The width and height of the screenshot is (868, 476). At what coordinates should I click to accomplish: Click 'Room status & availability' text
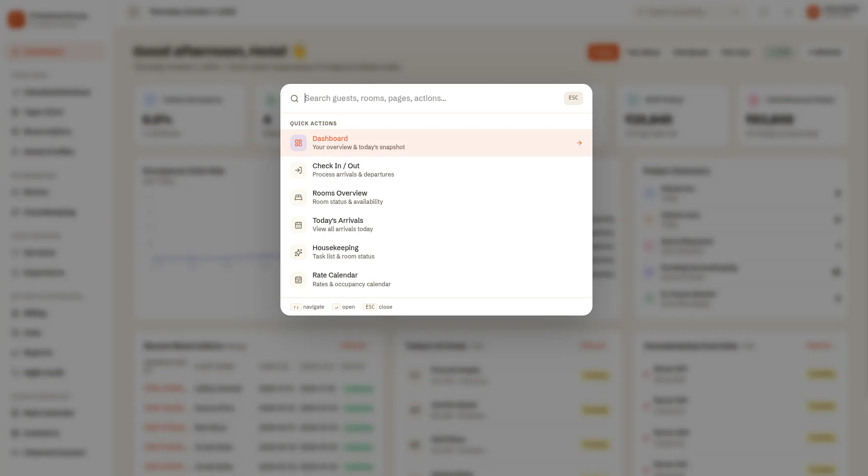tap(348, 202)
